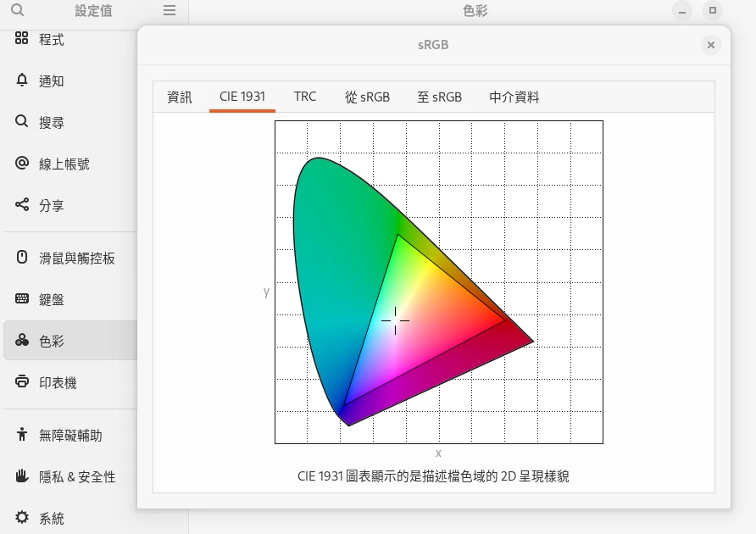Switch to the 資訊 tab

tap(180, 97)
